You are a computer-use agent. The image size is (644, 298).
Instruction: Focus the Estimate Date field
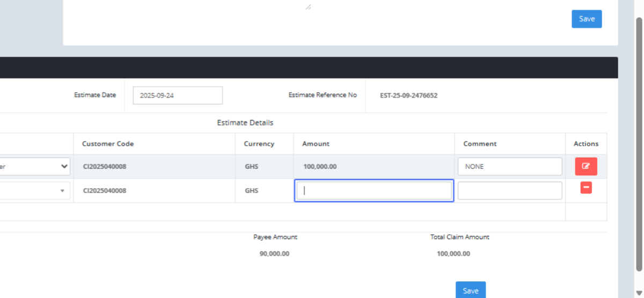177,95
